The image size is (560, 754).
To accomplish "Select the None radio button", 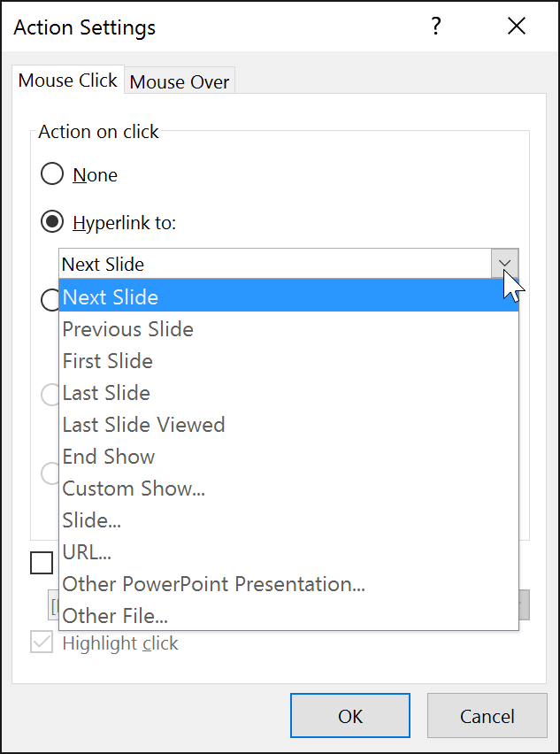I will 51,173.
